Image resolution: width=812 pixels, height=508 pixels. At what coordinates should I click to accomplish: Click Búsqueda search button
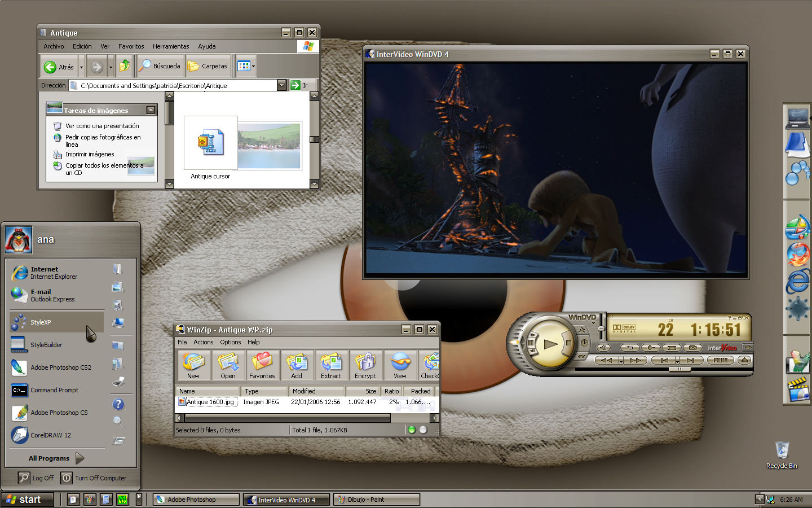(x=160, y=66)
